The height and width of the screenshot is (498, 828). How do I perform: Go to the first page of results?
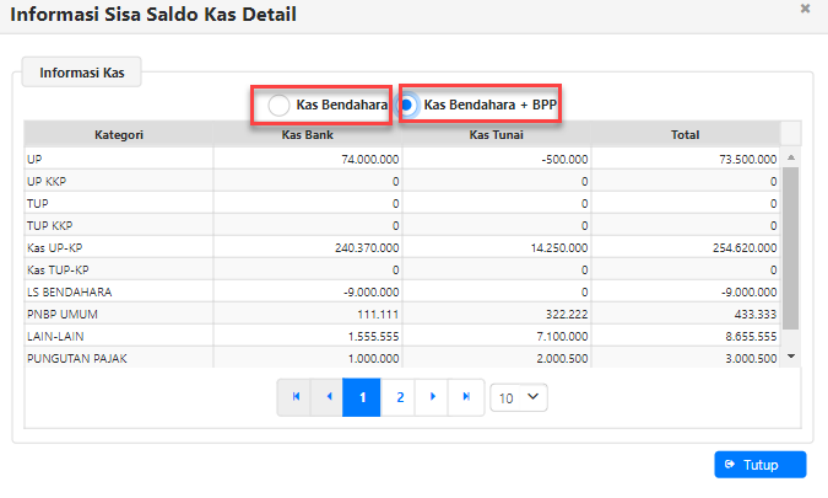[295, 397]
